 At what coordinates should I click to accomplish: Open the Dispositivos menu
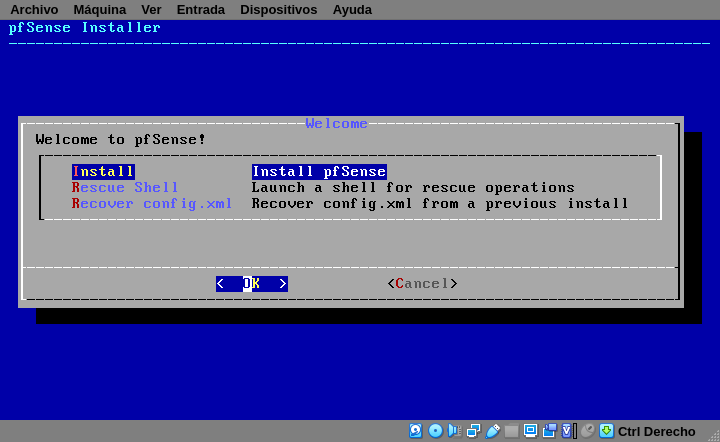(279, 10)
